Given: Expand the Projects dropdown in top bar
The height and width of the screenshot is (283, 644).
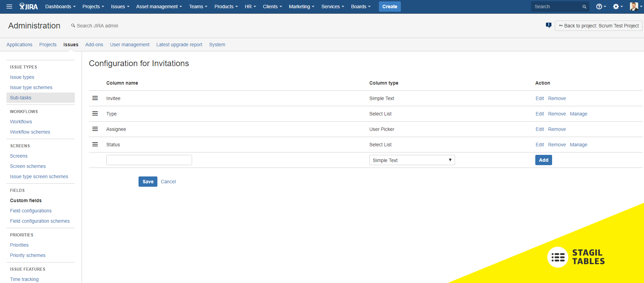Looking at the screenshot, I should (x=93, y=7).
